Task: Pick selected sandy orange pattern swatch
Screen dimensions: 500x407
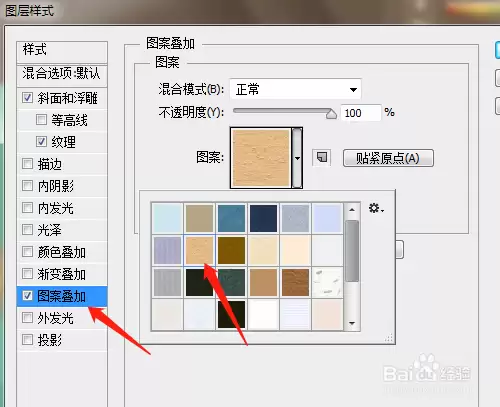Action: pos(199,250)
